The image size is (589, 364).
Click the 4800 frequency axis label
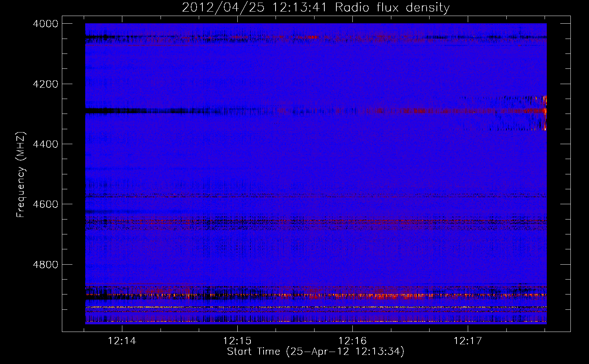46,265
